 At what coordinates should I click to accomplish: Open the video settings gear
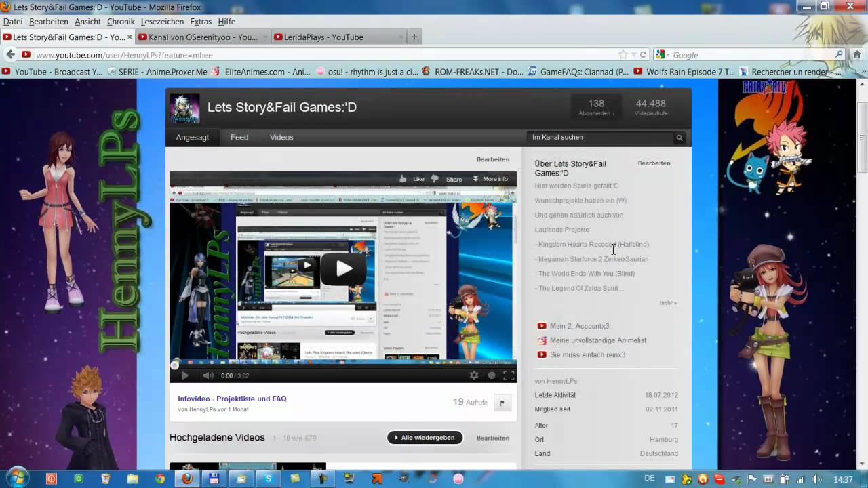474,375
